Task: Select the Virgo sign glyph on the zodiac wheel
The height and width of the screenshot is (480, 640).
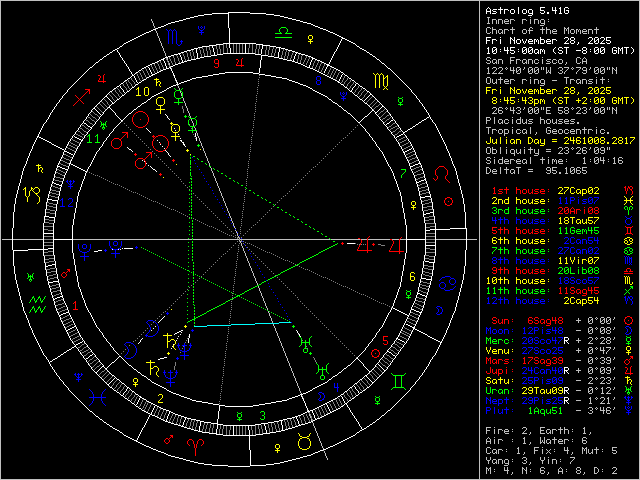Action: pos(381,77)
